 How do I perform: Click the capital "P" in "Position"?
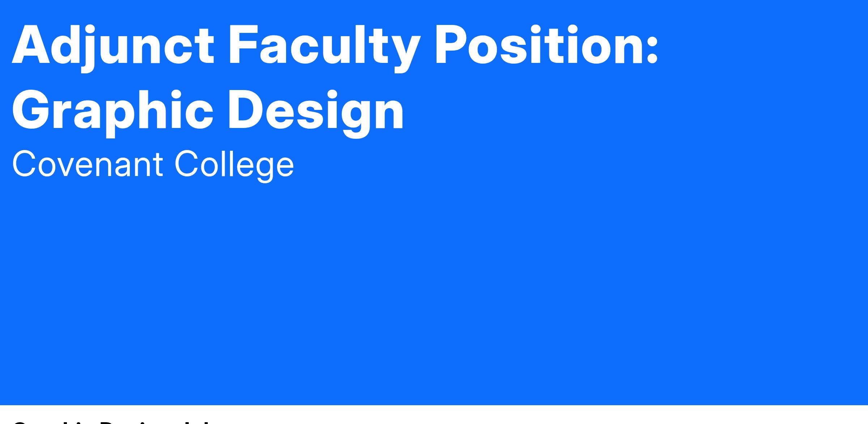tap(450, 46)
